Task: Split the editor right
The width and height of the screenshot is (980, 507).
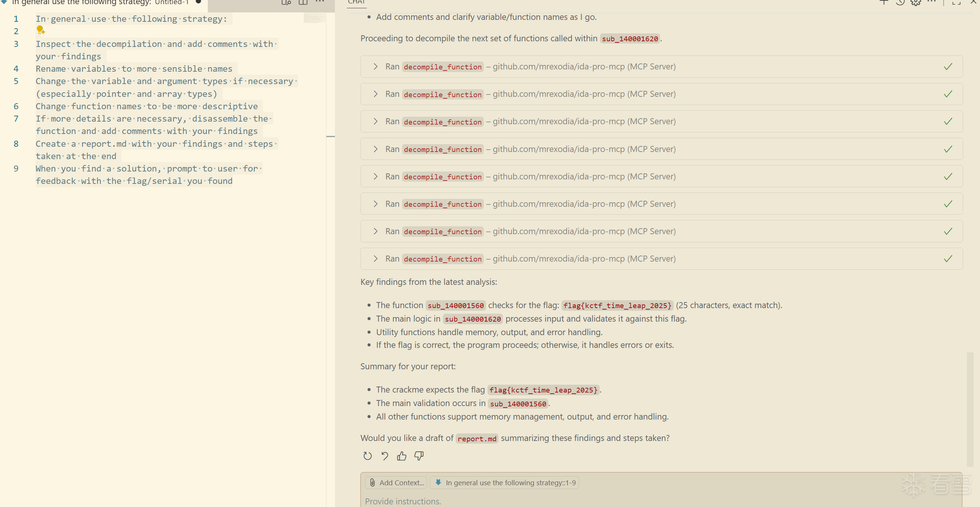Action: pos(303,3)
